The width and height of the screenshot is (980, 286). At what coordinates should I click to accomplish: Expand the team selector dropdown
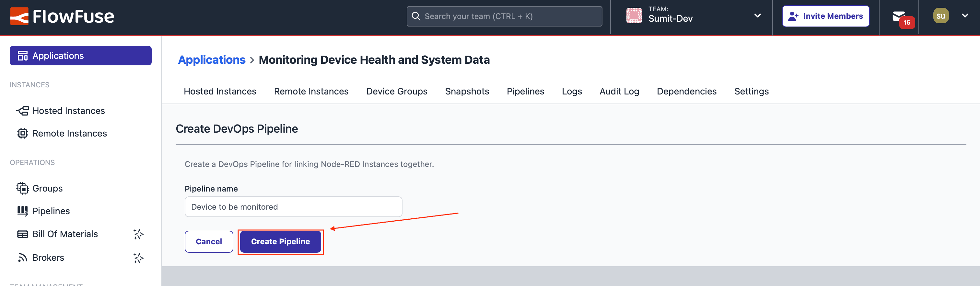pos(757,16)
